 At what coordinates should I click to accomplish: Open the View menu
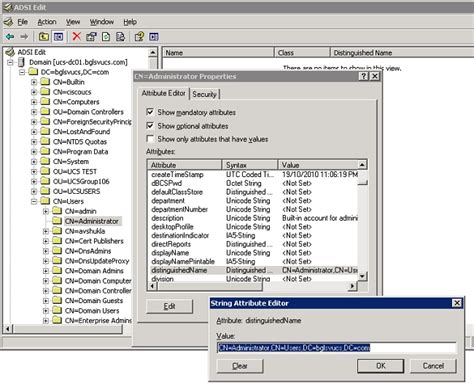73,22
